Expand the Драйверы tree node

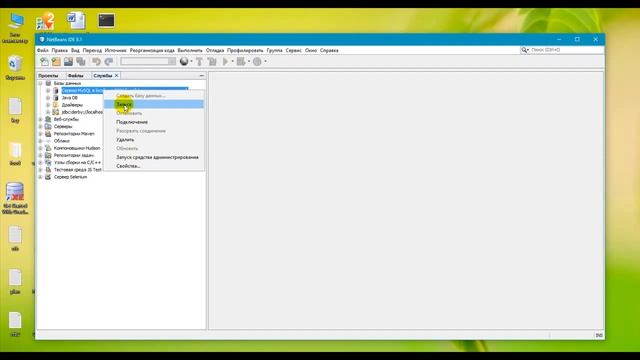pos(48,105)
